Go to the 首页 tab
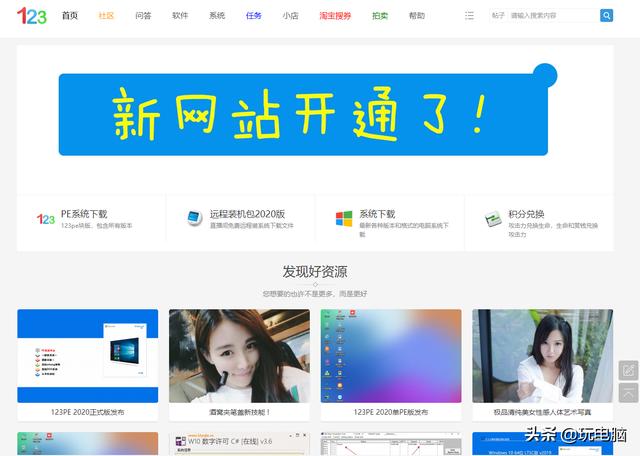 (x=69, y=16)
